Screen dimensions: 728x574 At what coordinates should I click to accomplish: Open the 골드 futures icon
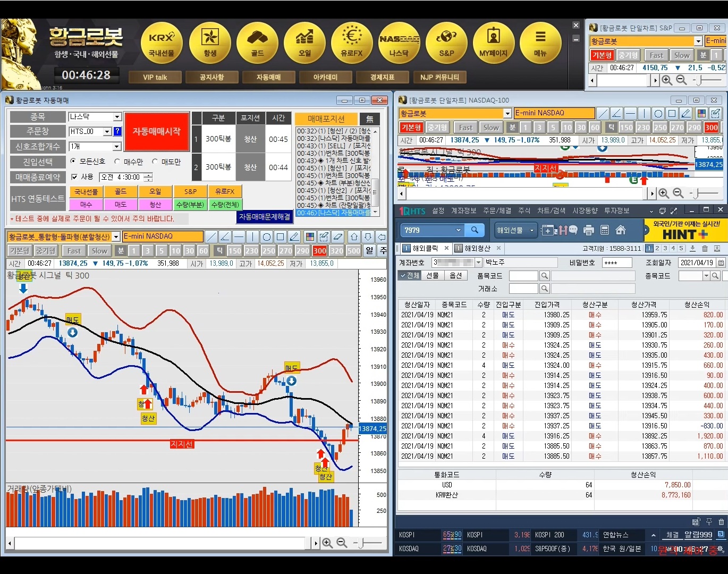(x=258, y=43)
